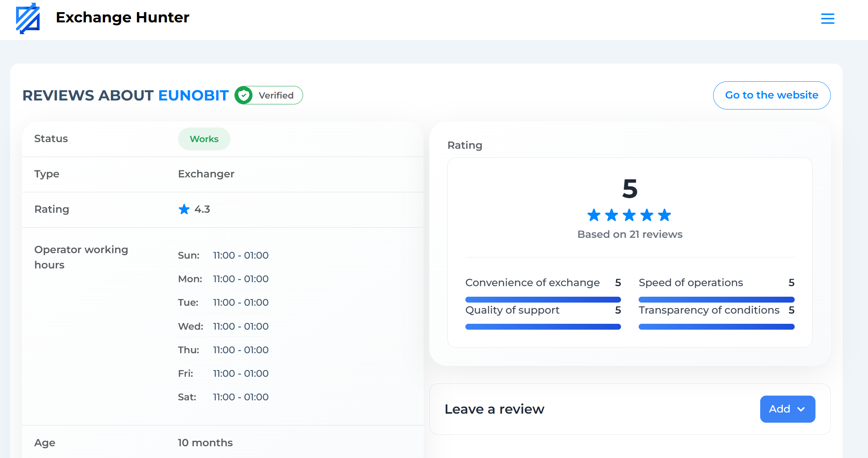Click the Convenience of exchange progress bar

tap(543, 299)
